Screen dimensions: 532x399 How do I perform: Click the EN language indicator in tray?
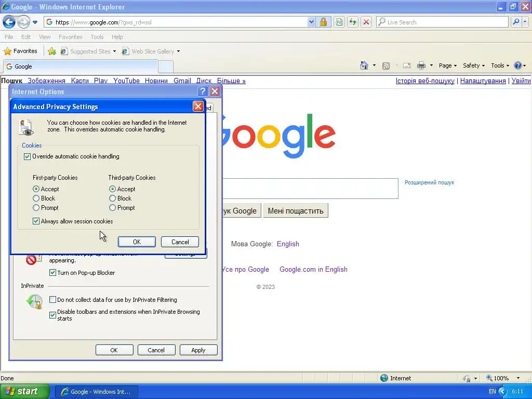coord(492,391)
